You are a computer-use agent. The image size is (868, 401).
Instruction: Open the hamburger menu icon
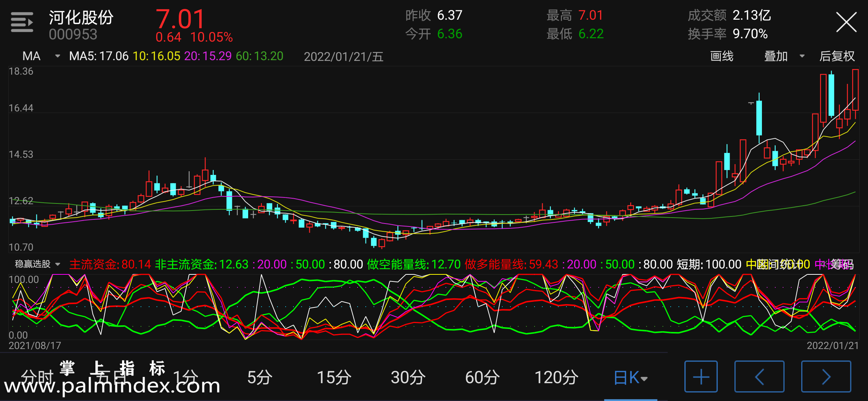(x=22, y=22)
